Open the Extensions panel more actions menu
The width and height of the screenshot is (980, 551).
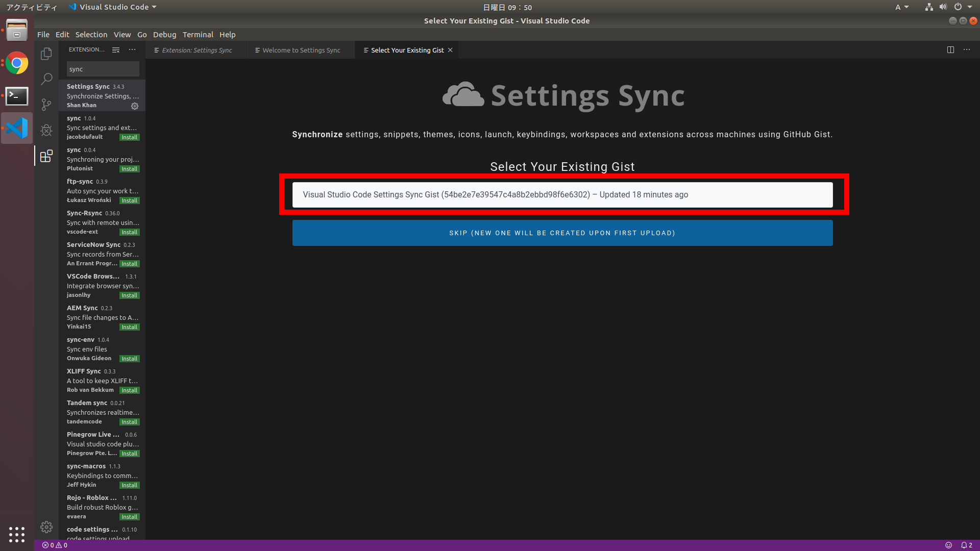click(x=132, y=49)
